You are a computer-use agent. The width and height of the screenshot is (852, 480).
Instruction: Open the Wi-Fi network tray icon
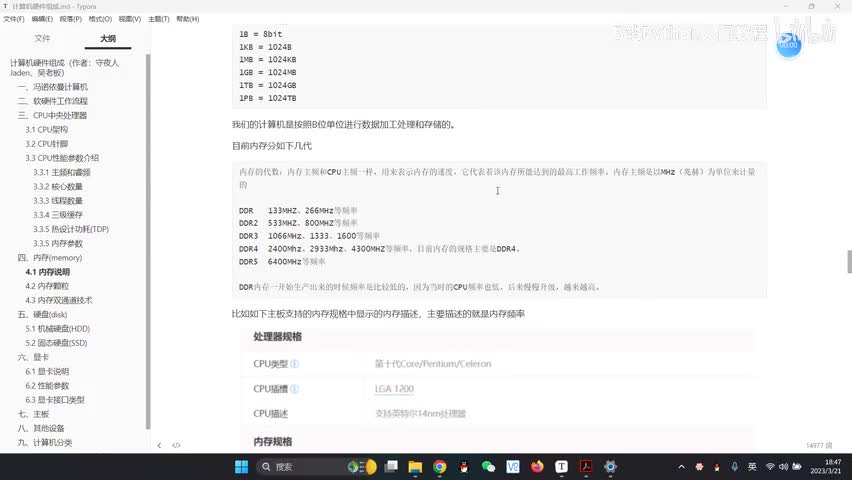click(x=770, y=466)
